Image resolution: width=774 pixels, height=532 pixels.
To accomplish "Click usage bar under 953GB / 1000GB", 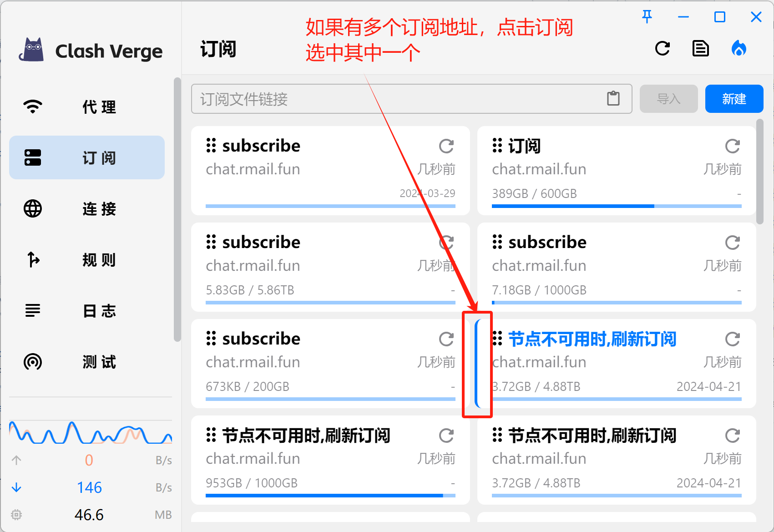I will (330, 496).
